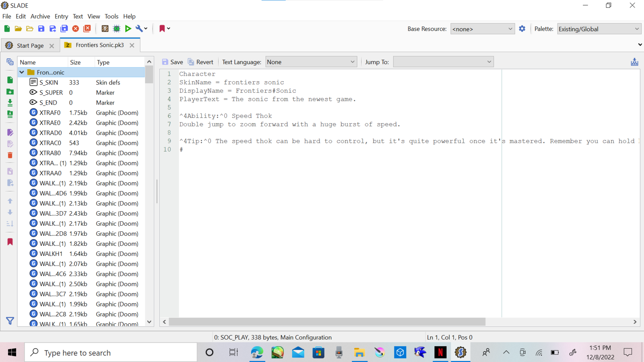
Task: Switch to the Start Page tab
Action: pos(30,45)
